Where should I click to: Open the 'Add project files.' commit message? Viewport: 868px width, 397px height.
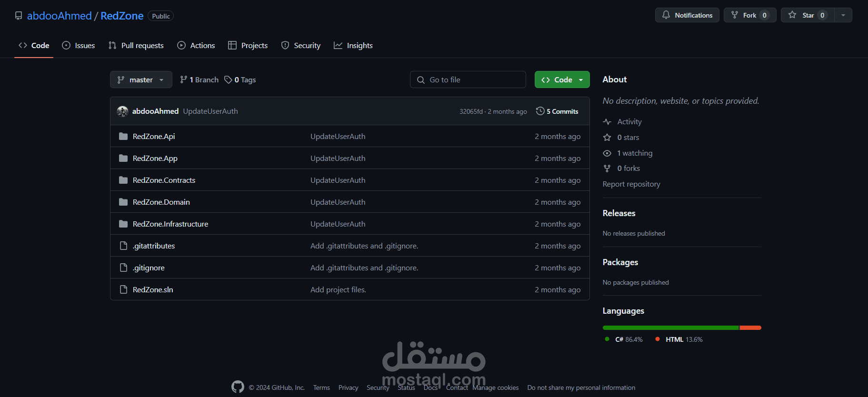[x=338, y=289]
